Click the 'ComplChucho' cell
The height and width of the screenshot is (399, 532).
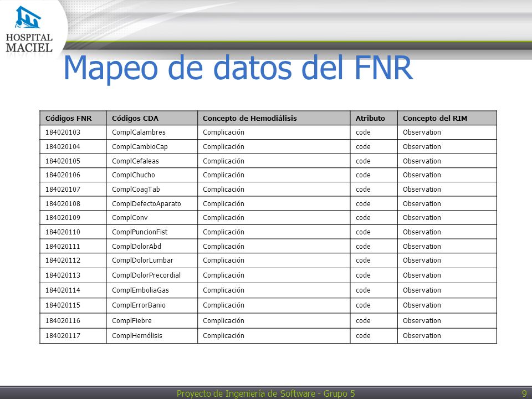[x=152, y=175]
